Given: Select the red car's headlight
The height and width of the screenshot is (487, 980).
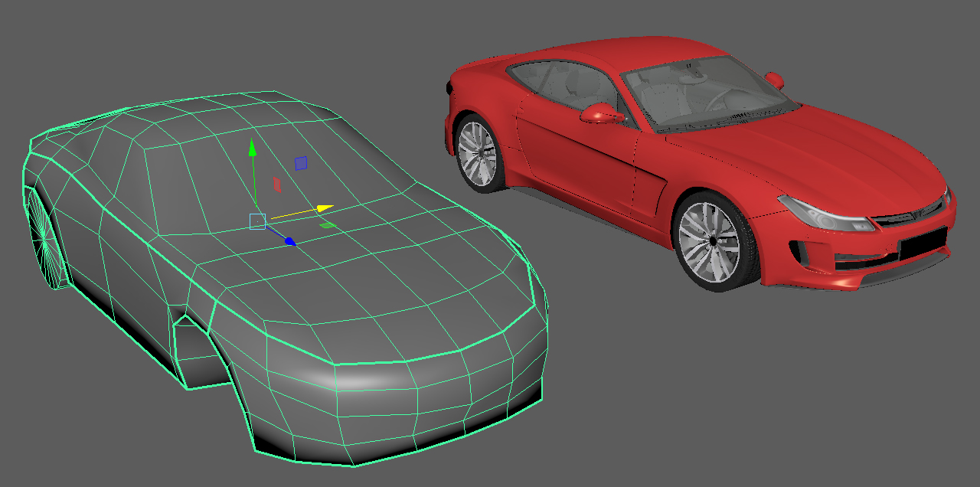Looking at the screenshot, I should coord(825,214).
